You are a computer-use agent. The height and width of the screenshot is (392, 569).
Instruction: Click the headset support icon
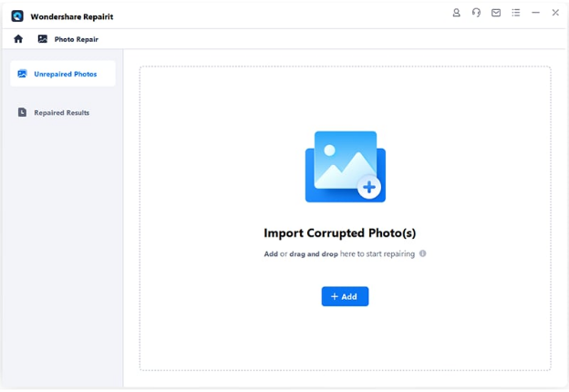pos(476,14)
